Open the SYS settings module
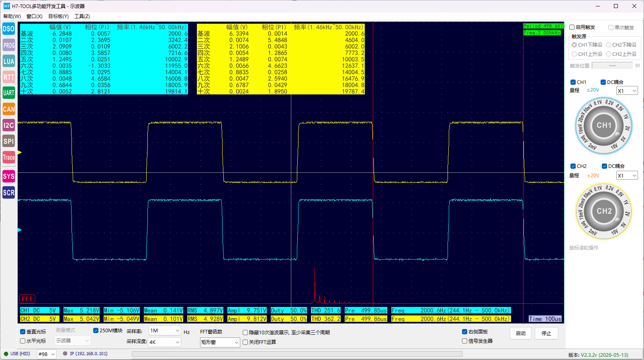The height and width of the screenshot is (360, 644). pyautogui.click(x=8, y=176)
